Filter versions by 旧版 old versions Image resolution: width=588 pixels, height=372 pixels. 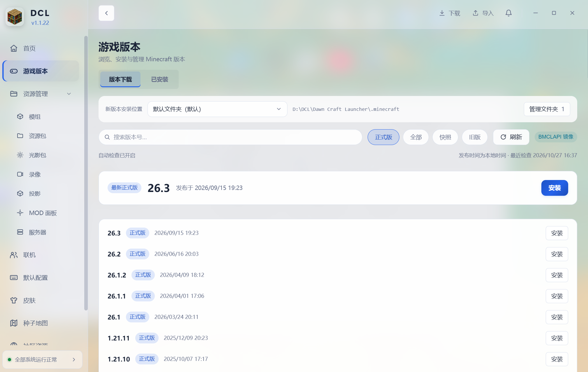click(475, 137)
